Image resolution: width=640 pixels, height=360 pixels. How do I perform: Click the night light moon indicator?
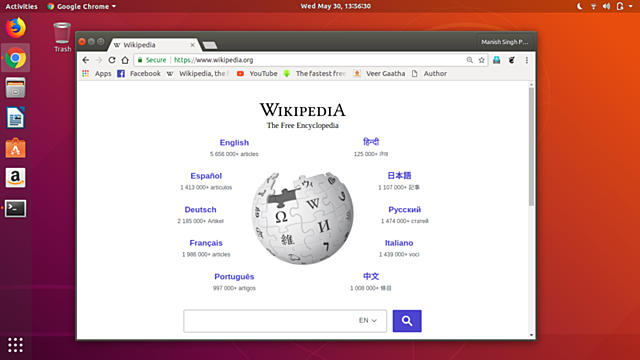click(x=580, y=6)
